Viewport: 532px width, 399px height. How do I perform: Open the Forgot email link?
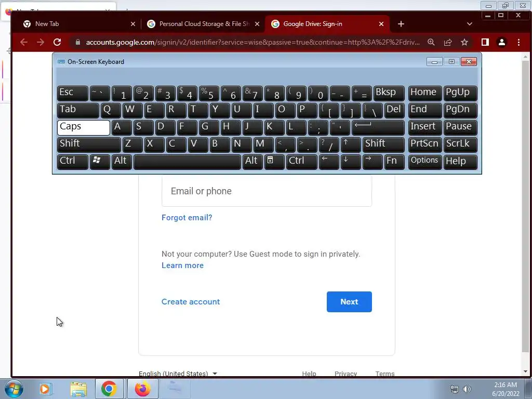coord(187,218)
